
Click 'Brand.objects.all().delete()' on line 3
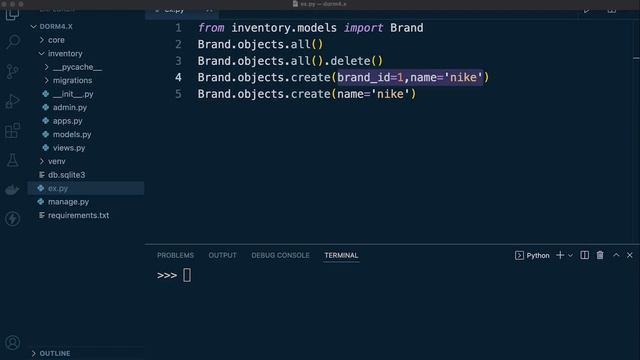coord(290,61)
